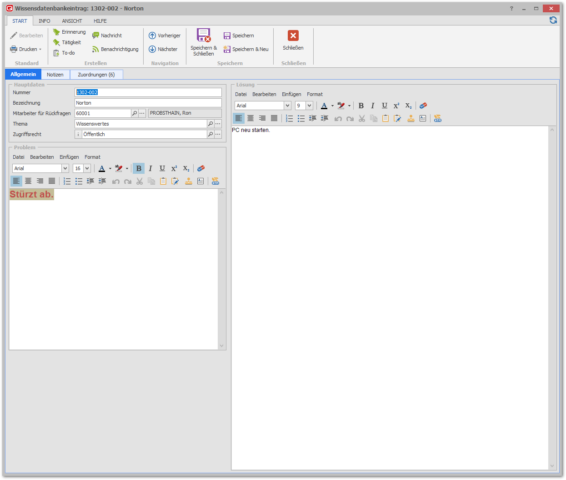Open font size 9 dropdown
Screen dimensions: 566x480
[309, 105]
